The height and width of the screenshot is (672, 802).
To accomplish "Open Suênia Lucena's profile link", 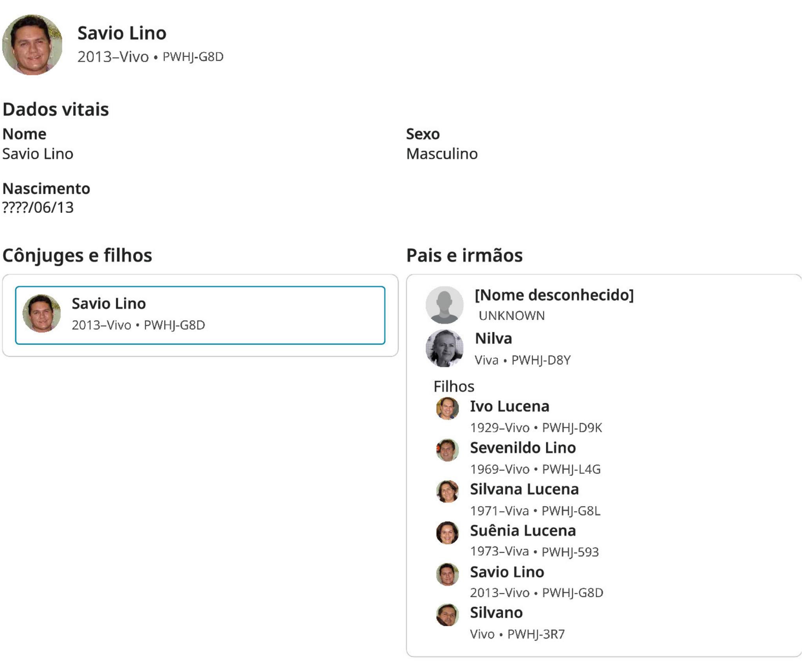I will coord(523,531).
